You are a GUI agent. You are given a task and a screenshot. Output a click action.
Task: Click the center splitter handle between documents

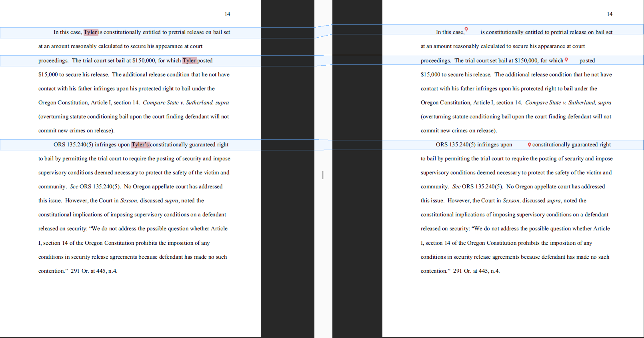pos(323,175)
